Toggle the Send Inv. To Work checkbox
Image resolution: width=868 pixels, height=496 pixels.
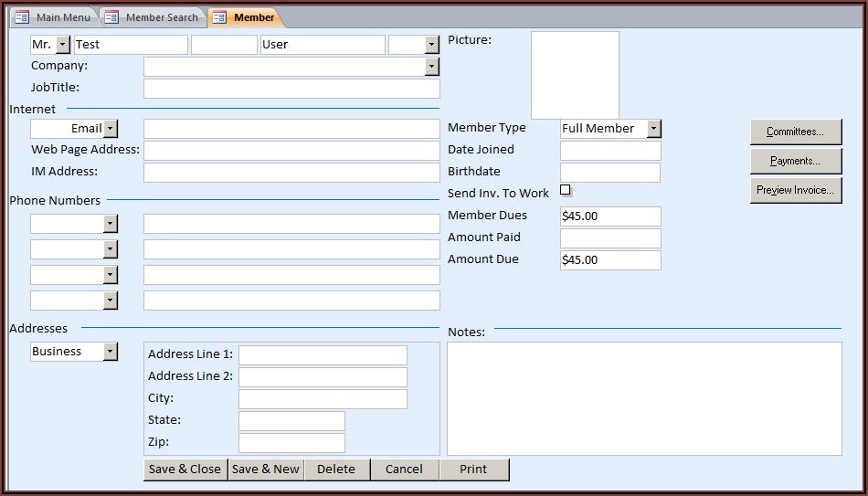coord(565,190)
